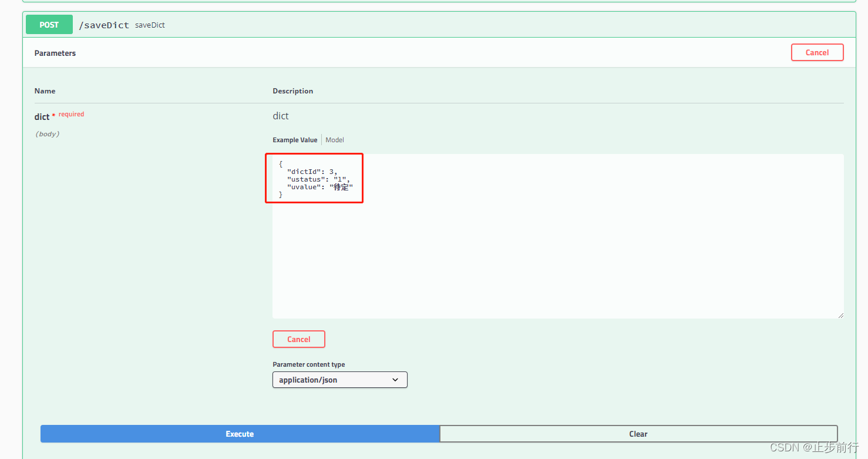Click the blue dict description text
The image size is (868, 459).
click(x=281, y=116)
